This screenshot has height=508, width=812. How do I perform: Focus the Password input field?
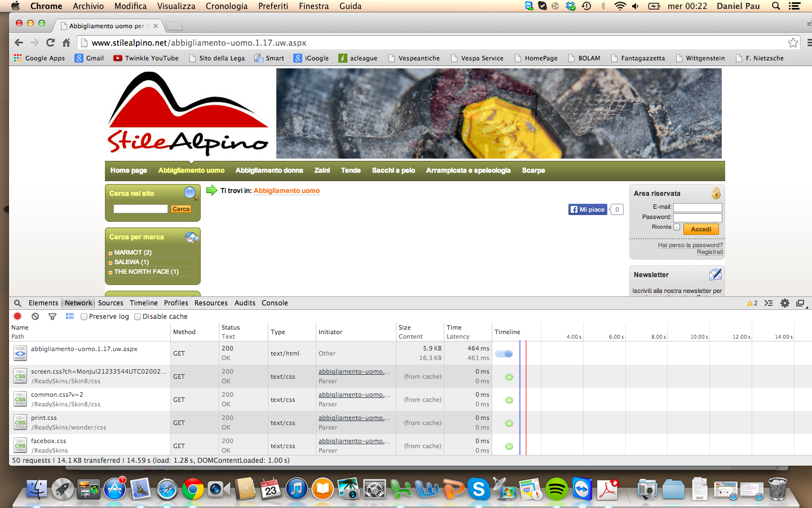point(698,217)
